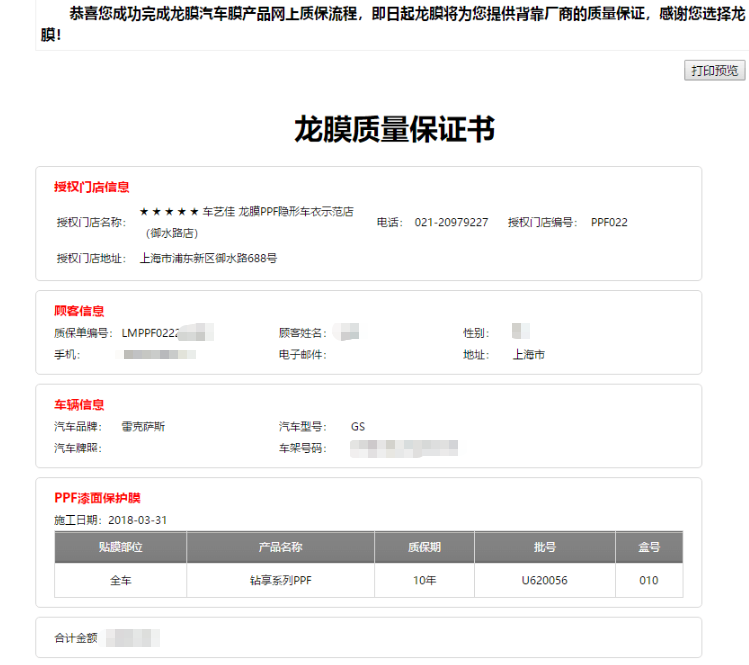Click the PPF漆面保护膜 section heading
This screenshot has width=749, height=665.
[97, 498]
